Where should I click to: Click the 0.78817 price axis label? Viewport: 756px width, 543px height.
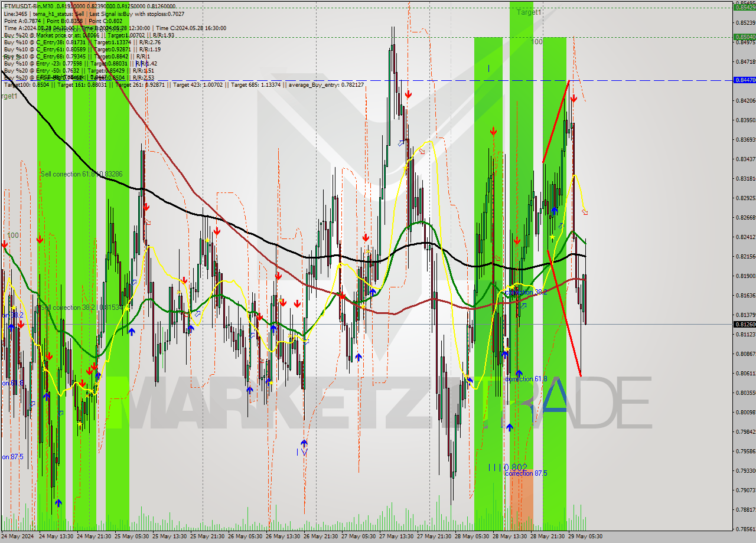pyautogui.click(x=745, y=509)
